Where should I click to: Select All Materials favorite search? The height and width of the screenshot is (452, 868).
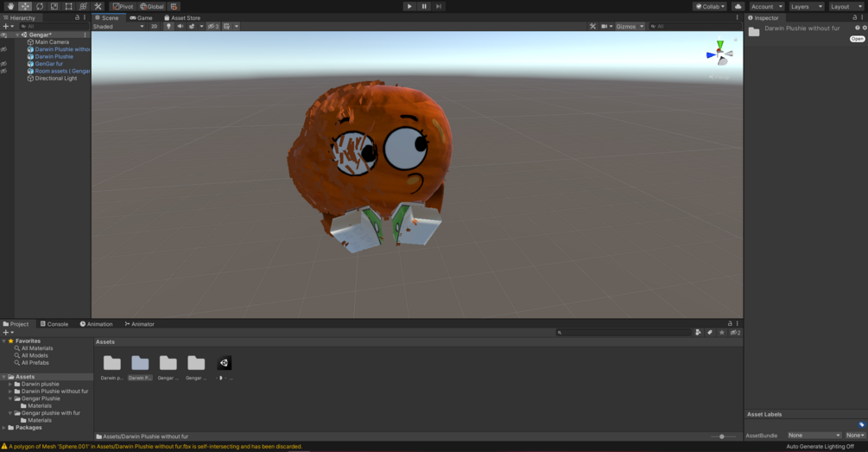(37, 348)
